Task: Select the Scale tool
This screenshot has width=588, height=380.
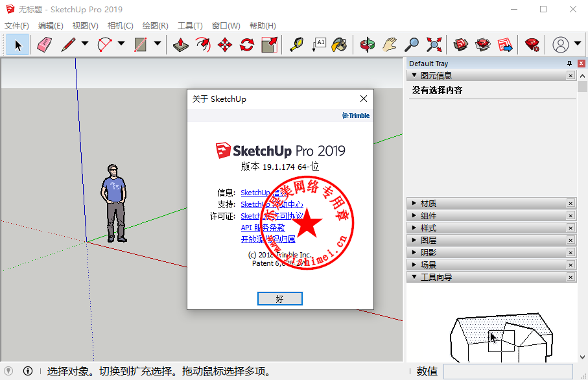Action: [269, 45]
